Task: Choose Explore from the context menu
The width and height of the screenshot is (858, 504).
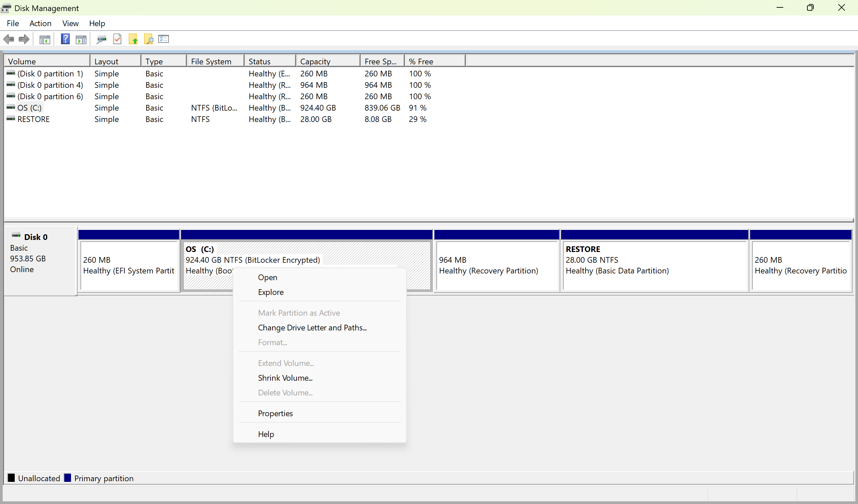Action: point(320,292)
